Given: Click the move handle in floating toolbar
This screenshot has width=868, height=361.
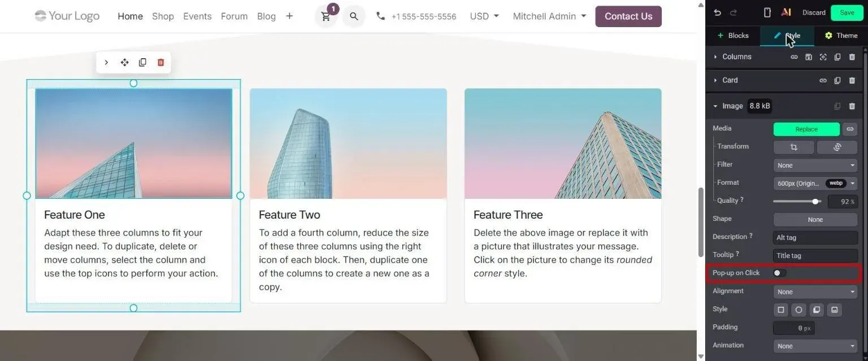Looking at the screenshot, I should point(124,62).
